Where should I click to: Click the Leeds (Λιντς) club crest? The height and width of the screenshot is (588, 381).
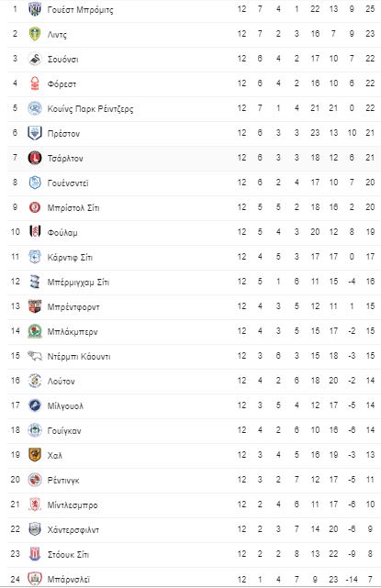click(35, 34)
